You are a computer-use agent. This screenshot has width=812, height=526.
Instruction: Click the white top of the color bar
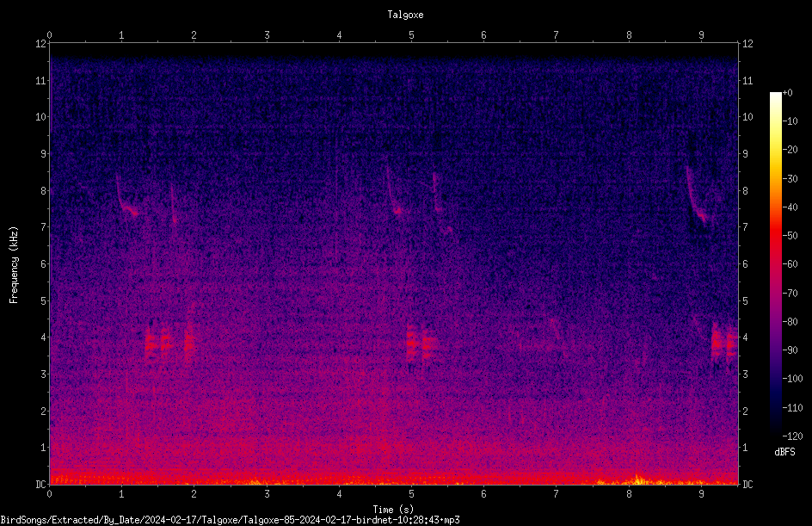click(x=775, y=96)
